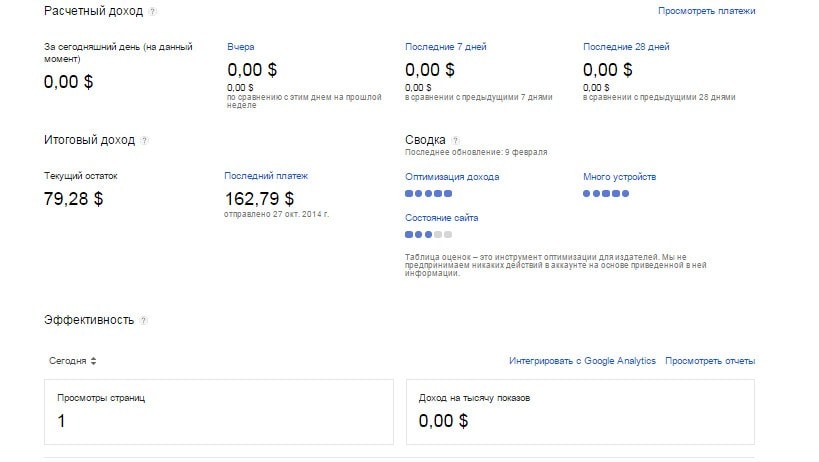Open the Последний платеж link
819x462 pixels.
[x=266, y=176]
